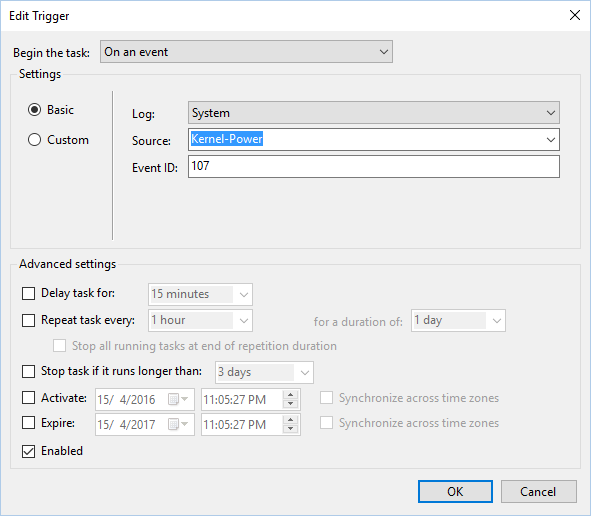The image size is (591, 516).
Task: Enable the Repeat task every checkbox
Action: [x=29, y=320]
